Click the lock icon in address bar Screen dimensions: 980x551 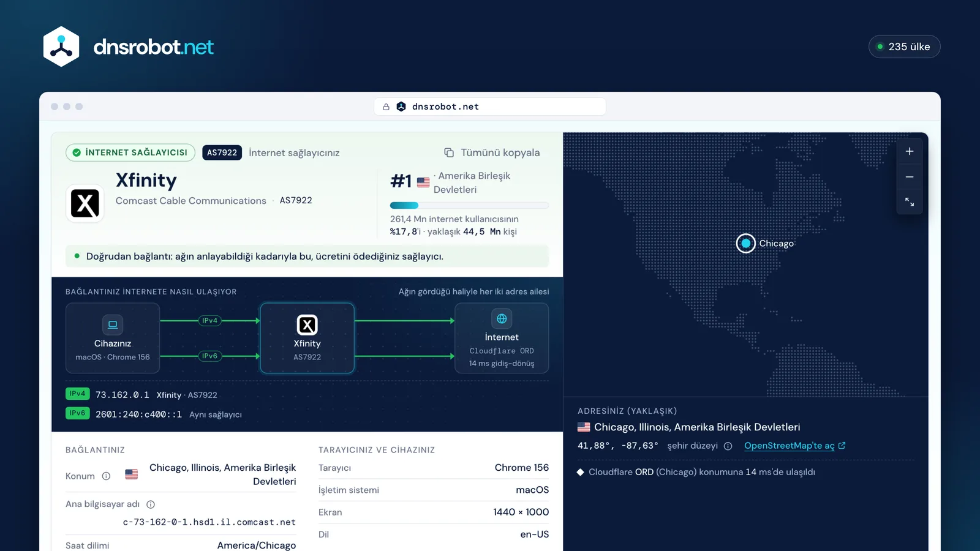click(x=386, y=107)
